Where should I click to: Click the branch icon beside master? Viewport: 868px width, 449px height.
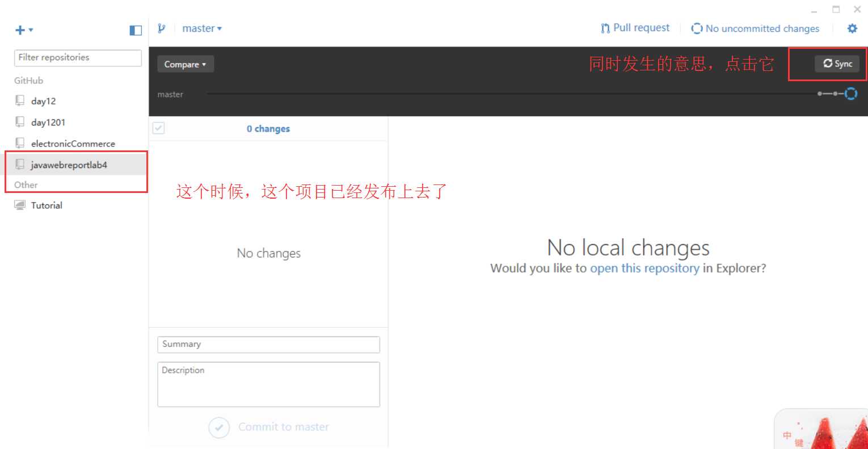[162, 28]
